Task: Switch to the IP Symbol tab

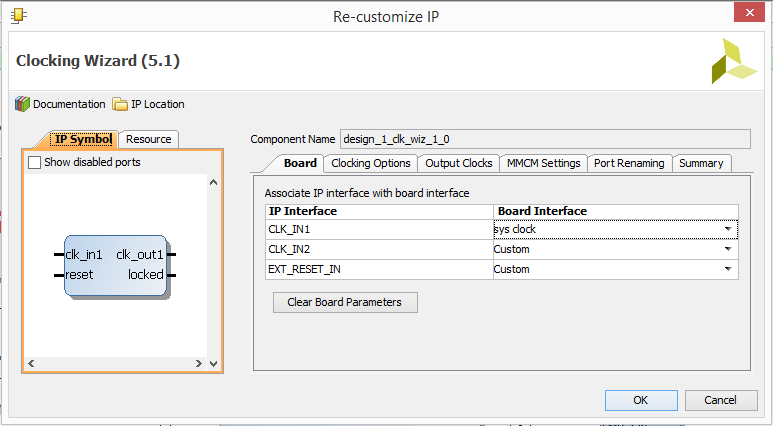Action: 83,139
